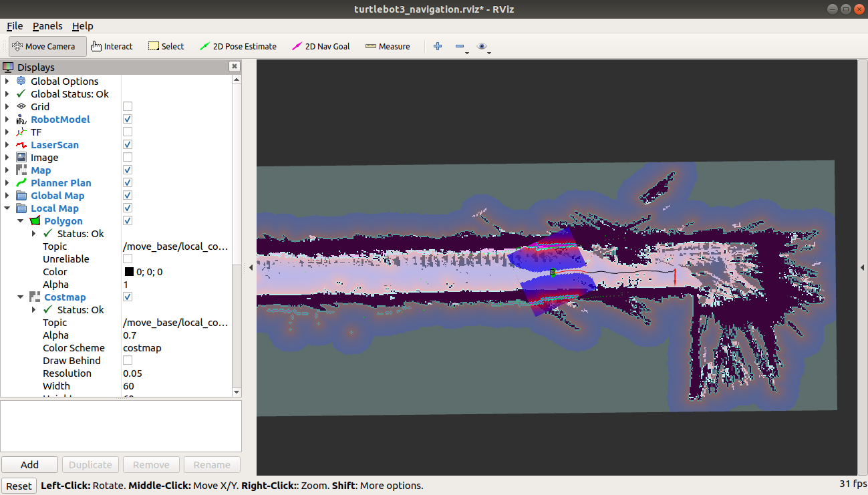868x495 pixels.
Task: Uncheck the LaserScan checkbox
Action: pyautogui.click(x=128, y=144)
